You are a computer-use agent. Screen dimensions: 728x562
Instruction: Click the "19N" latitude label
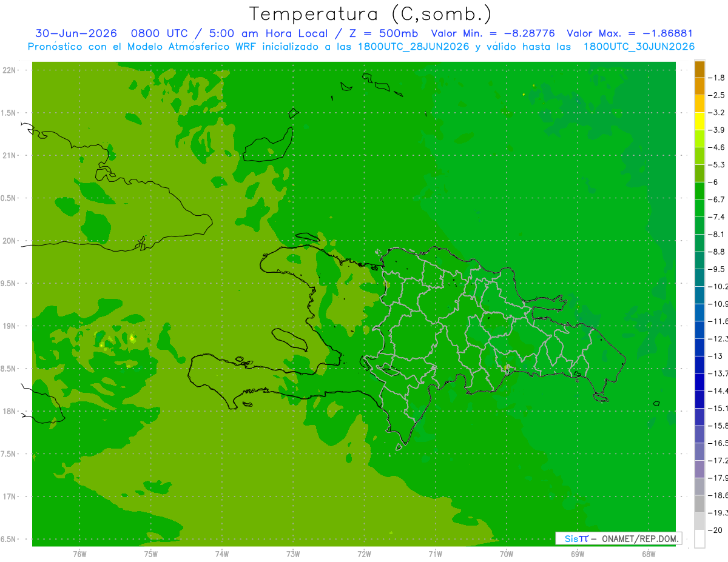click(9, 326)
